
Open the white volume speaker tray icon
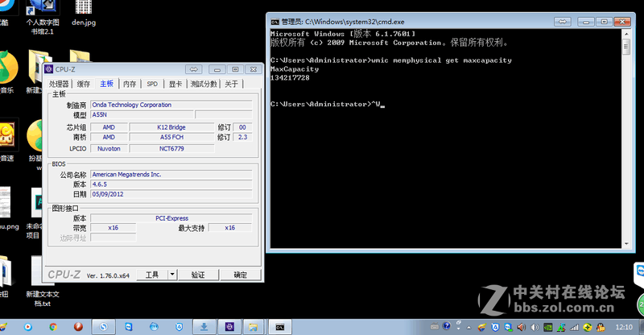pyautogui.click(x=535, y=327)
